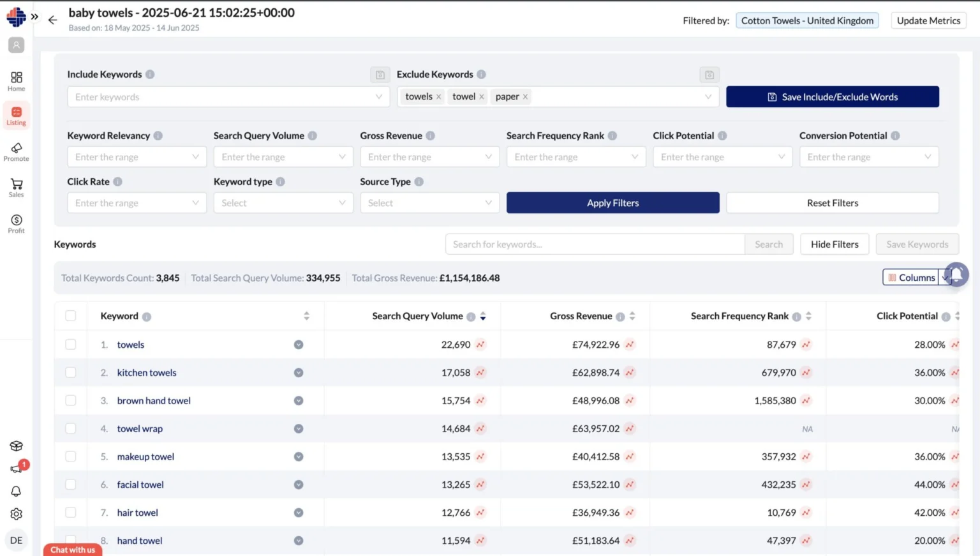
Task: Open the settings gear in the sidebar
Action: [16, 514]
